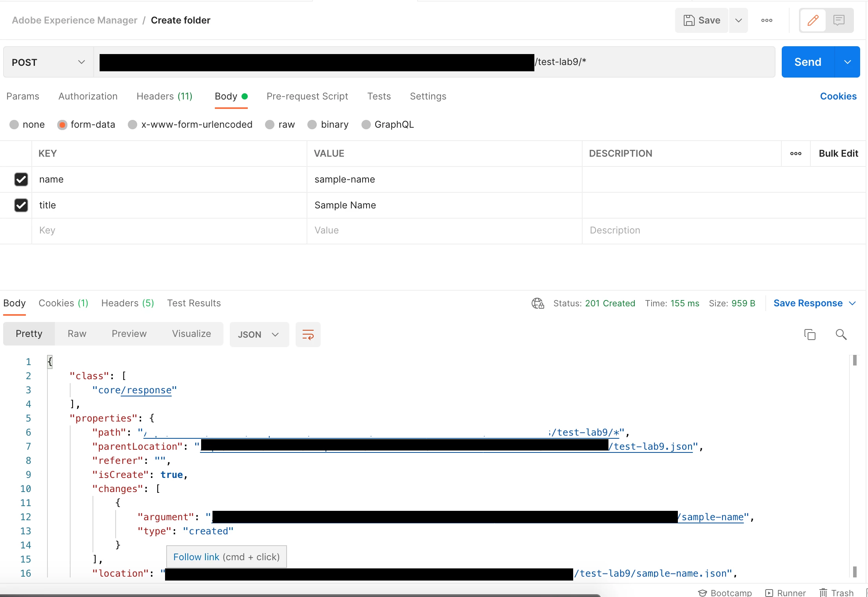This screenshot has height=597, width=868.
Task: Click the three-dots more actions icon near Save
Action: click(x=766, y=20)
